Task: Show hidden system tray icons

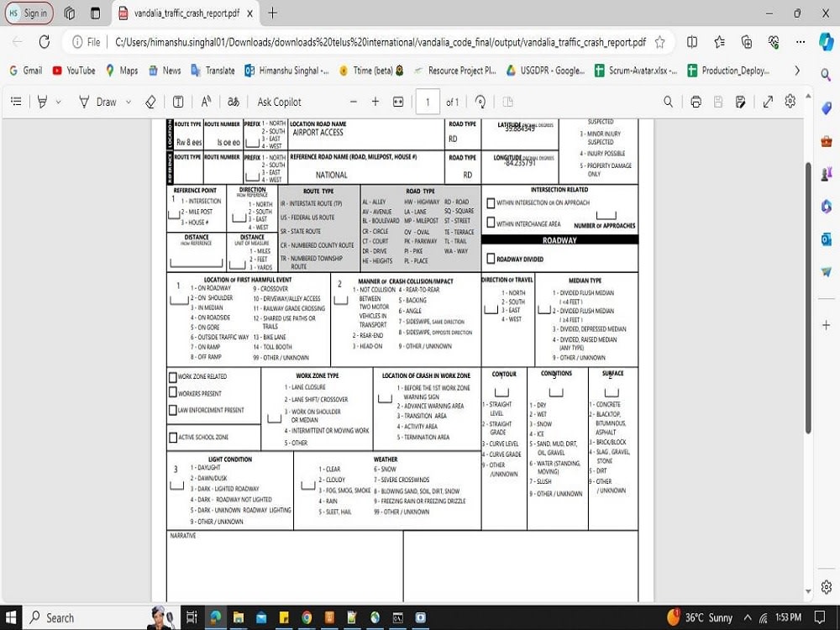Action: (748, 617)
